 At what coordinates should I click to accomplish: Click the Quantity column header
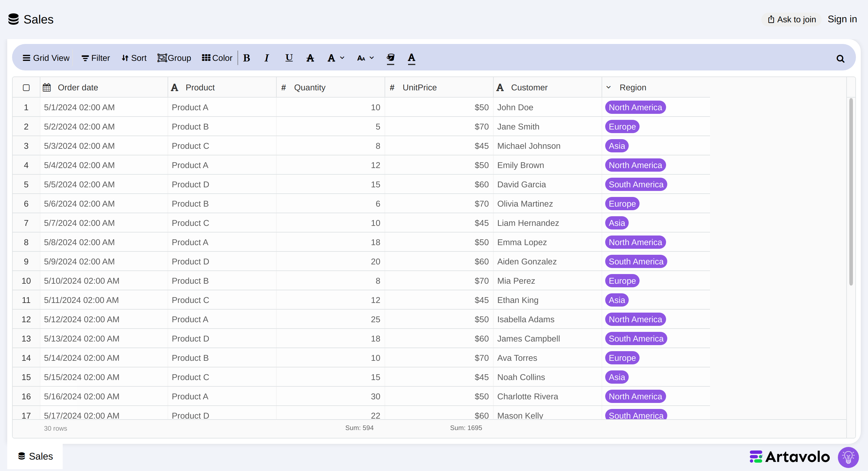coord(331,88)
